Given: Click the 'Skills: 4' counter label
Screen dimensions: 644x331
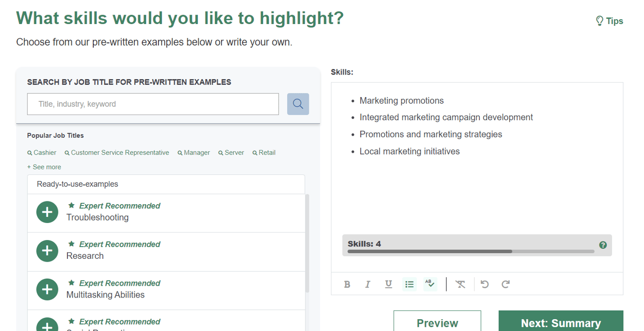Looking at the screenshot, I should 364,244.
